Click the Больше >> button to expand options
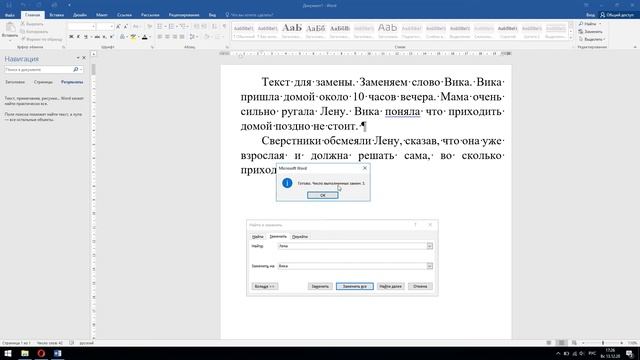The height and width of the screenshot is (360, 640). tap(265, 286)
